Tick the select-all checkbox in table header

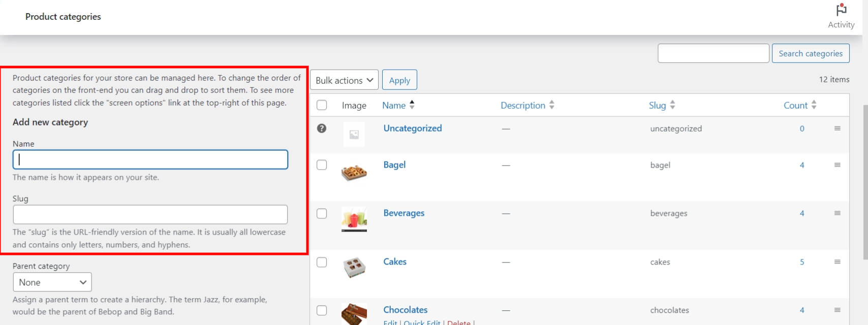coord(322,105)
